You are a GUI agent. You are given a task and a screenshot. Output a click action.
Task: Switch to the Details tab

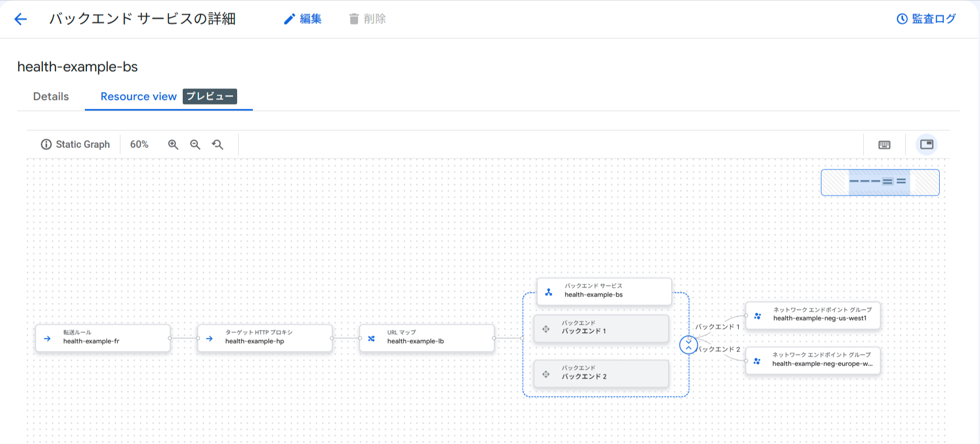click(x=51, y=96)
